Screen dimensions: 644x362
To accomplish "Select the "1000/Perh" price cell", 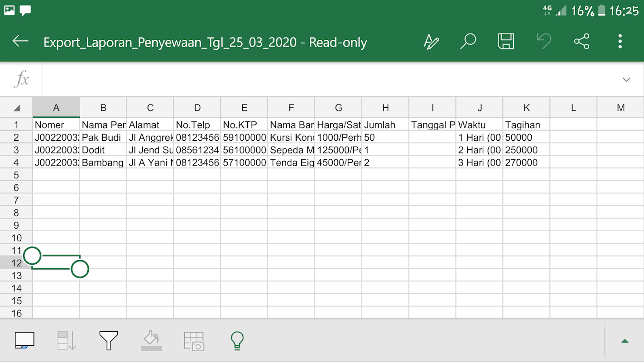I will pos(338,138).
